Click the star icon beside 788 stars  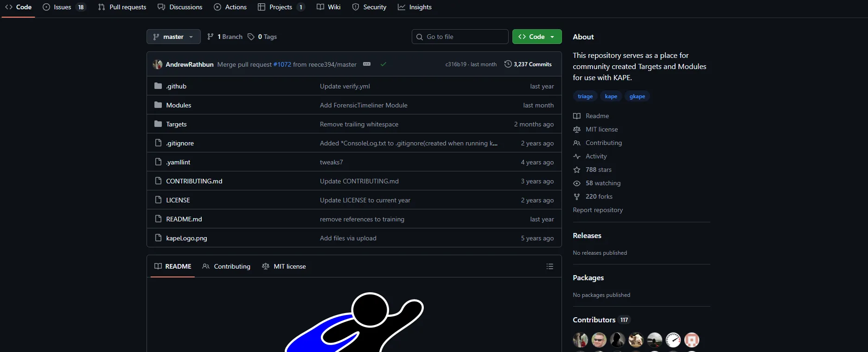[x=577, y=170]
